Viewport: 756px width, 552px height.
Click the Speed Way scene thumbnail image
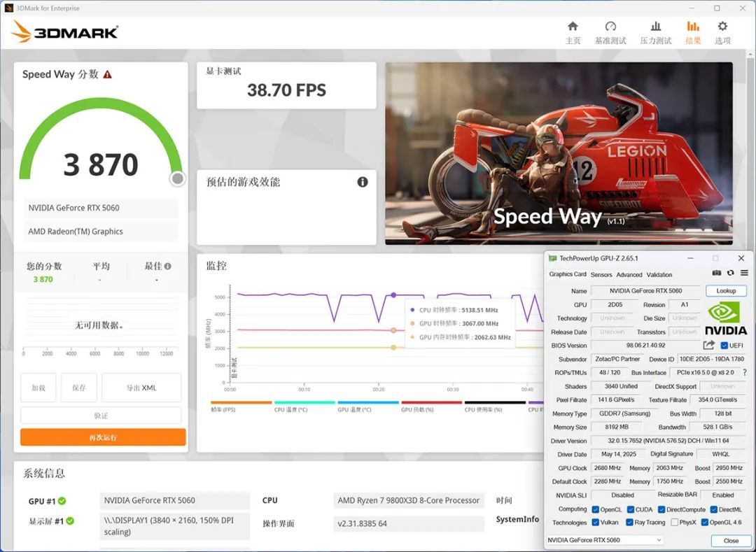pos(559,153)
